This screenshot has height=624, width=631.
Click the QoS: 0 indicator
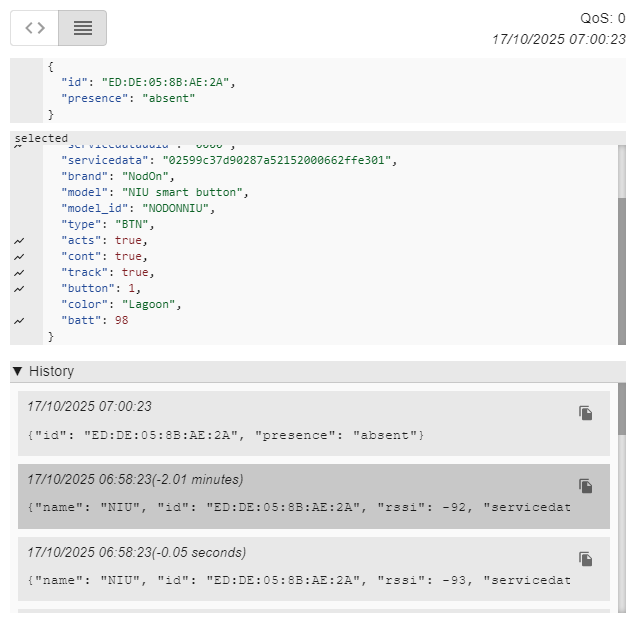point(602,18)
